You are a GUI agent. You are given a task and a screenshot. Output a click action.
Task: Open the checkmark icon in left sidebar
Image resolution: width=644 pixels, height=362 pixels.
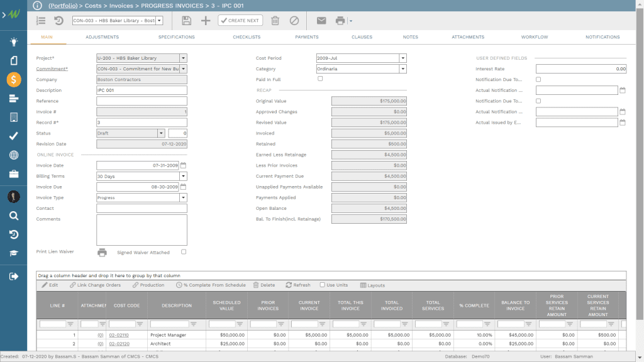coord(14,136)
